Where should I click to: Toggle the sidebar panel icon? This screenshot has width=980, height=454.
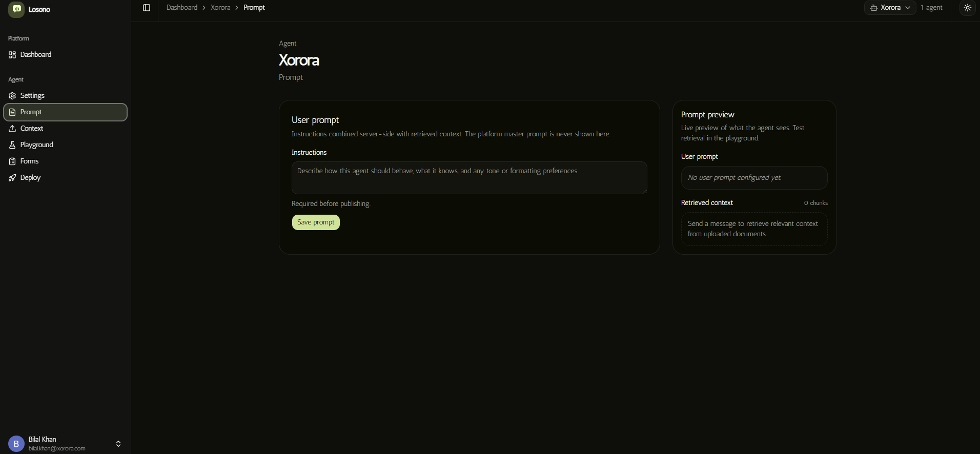click(147, 8)
